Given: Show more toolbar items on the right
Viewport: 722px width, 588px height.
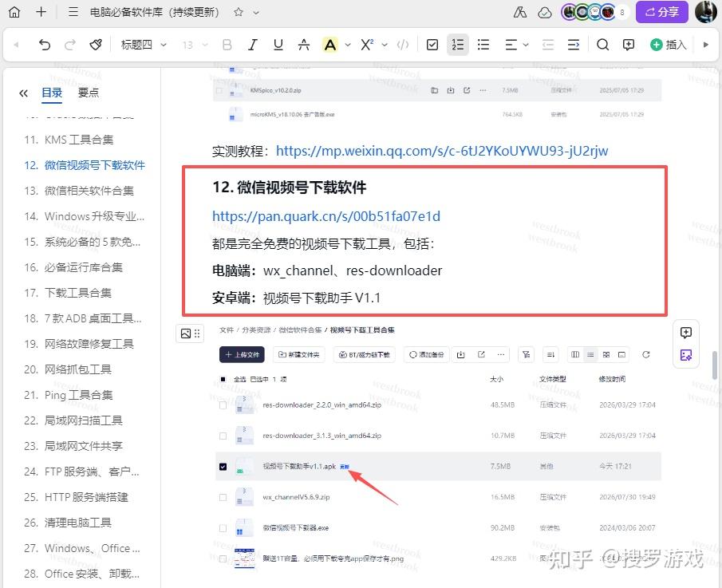Looking at the screenshot, I should (705, 45).
